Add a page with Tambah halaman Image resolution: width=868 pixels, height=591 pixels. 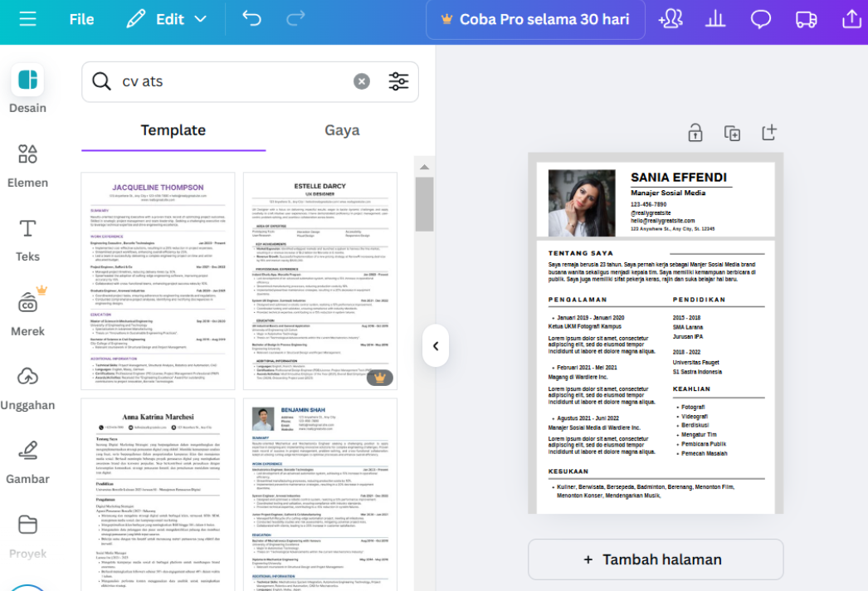[x=655, y=559]
